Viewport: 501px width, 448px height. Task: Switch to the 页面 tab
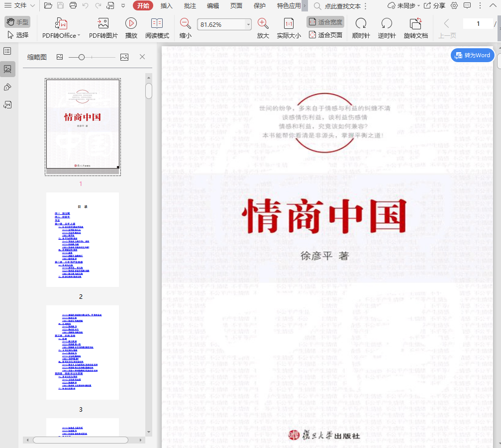coord(236,6)
